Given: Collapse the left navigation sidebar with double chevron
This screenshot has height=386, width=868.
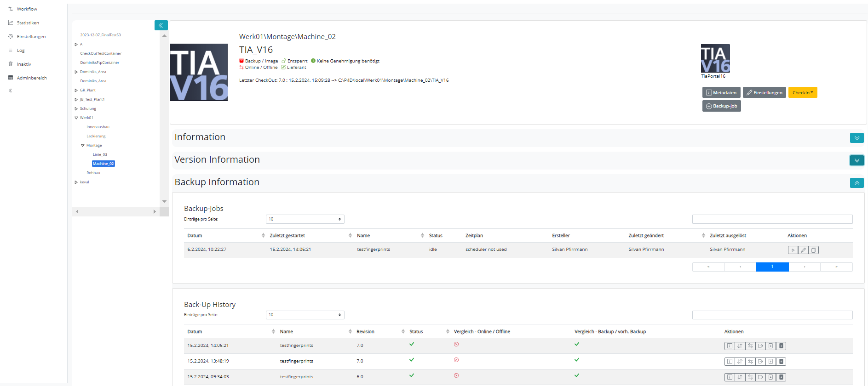Looking at the screenshot, I should pos(11,91).
